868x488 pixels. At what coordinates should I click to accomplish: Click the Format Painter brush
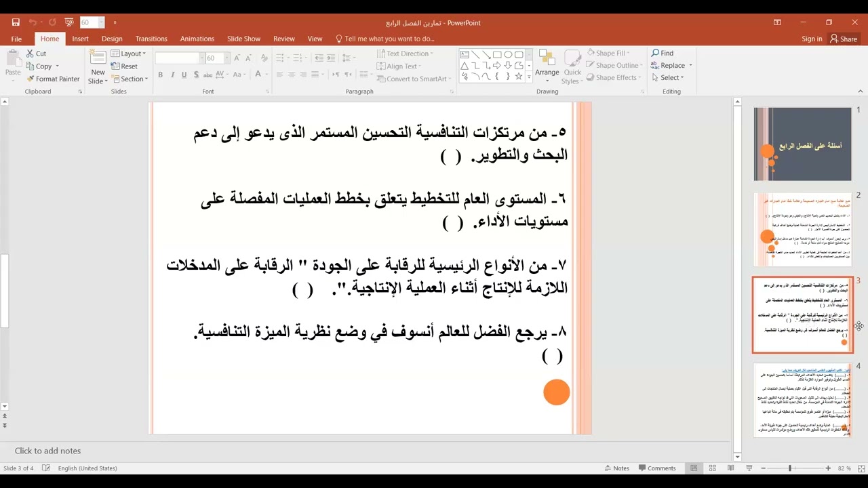(x=31, y=79)
